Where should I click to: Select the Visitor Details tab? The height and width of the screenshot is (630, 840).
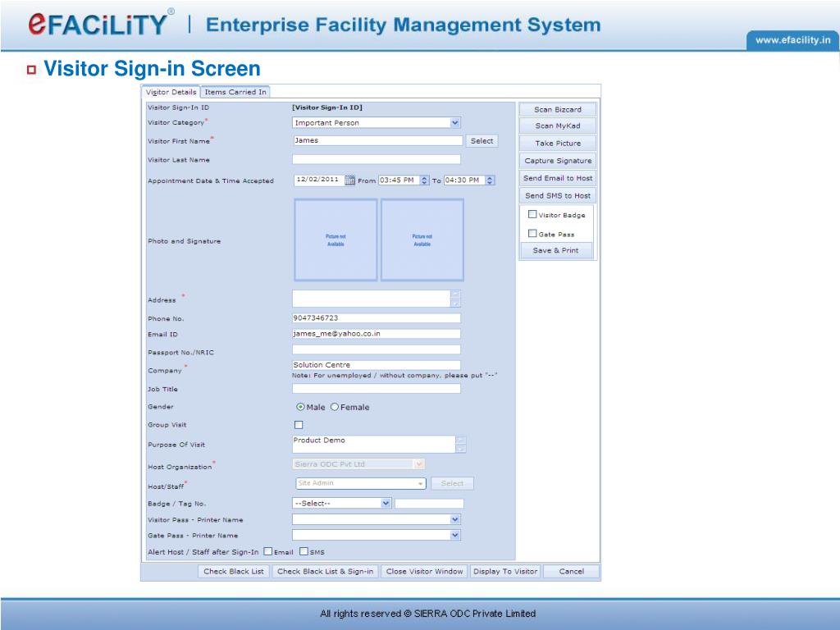coord(171,92)
